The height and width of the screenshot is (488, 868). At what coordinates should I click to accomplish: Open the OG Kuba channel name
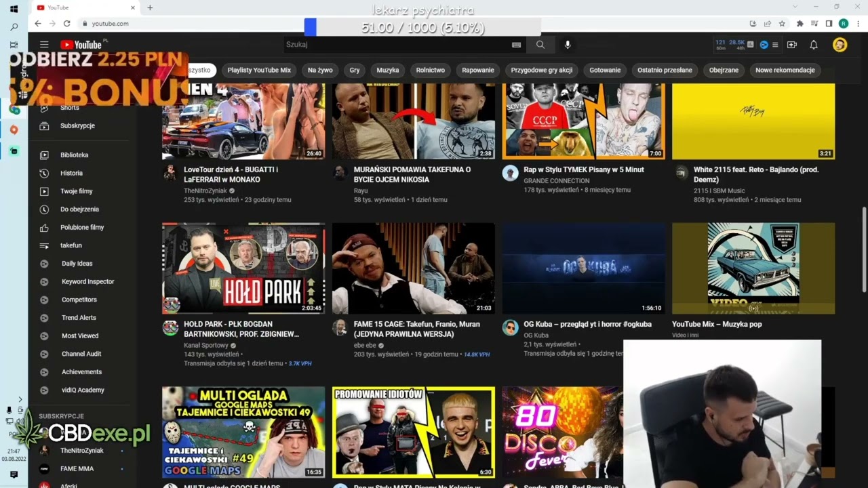click(536, 335)
